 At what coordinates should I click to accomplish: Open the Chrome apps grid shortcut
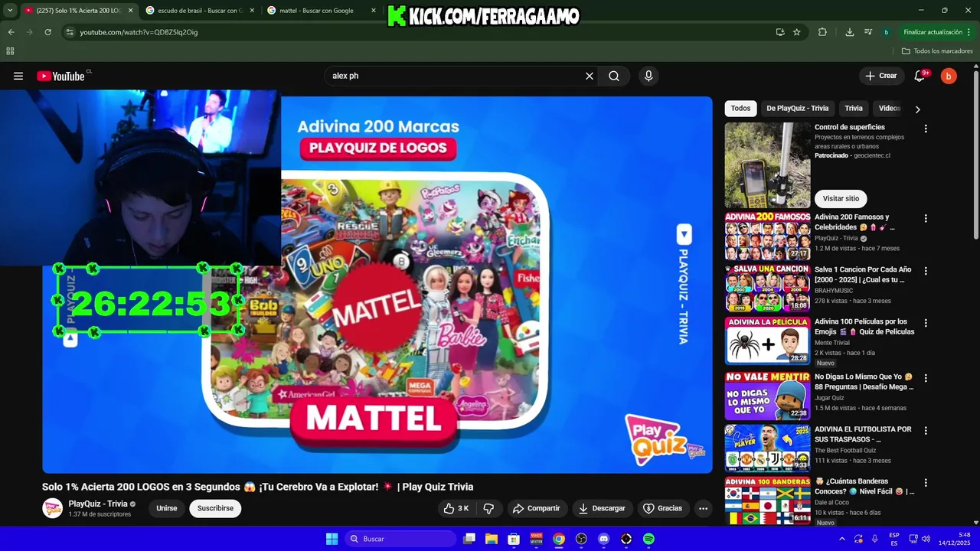point(10,51)
